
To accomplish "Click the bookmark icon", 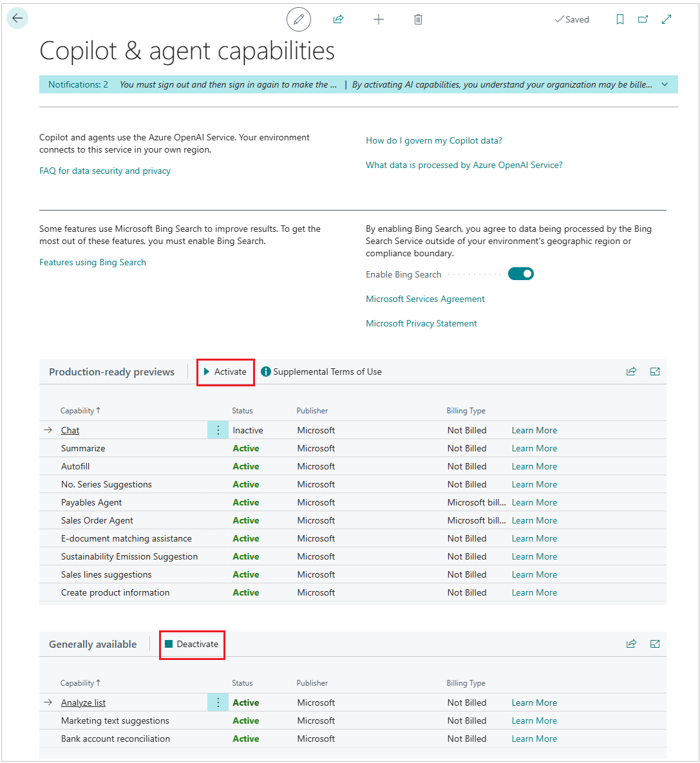I will 620,19.
